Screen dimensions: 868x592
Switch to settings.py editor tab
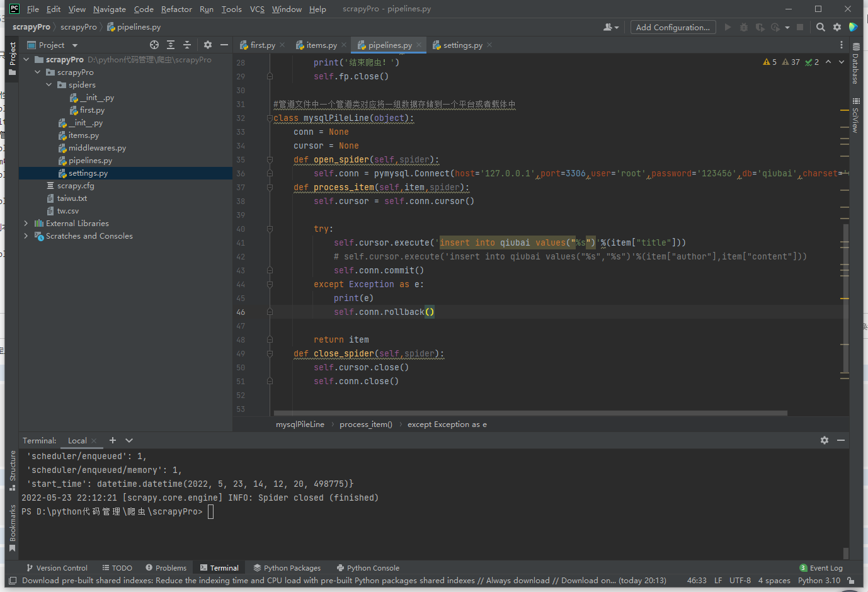pos(462,45)
